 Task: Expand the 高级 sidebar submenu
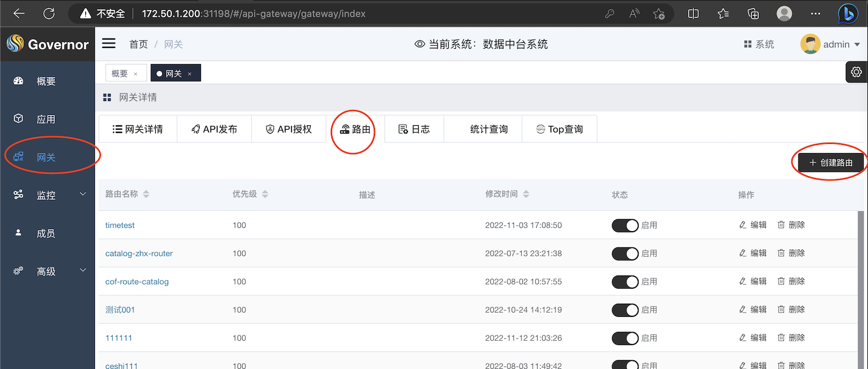(x=83, y=270)
